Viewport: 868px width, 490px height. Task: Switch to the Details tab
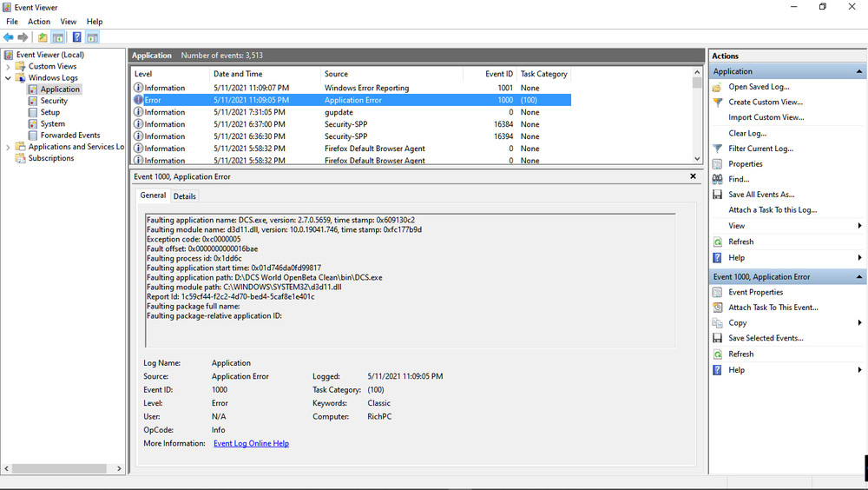pyautogui.click(x=185, y=196)
